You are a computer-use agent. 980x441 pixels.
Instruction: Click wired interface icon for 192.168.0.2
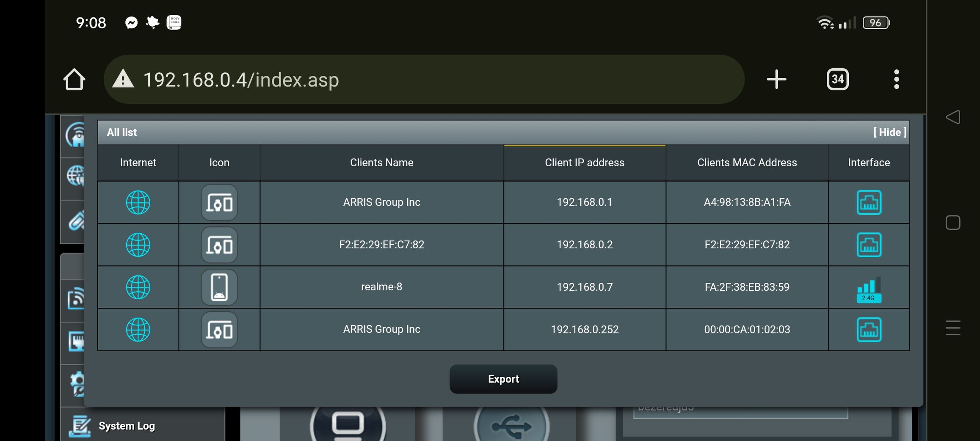coord(869,245)
